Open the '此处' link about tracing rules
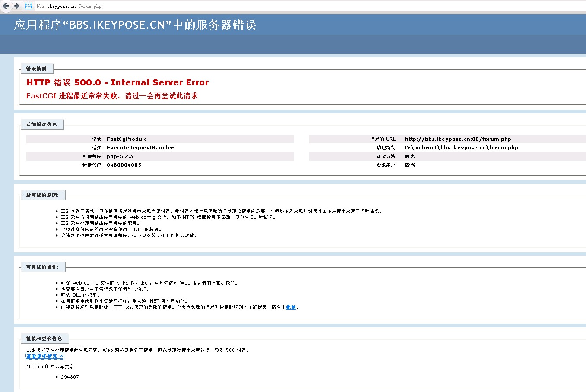Screen dimensions: 586x392 [x=291, y=307]
